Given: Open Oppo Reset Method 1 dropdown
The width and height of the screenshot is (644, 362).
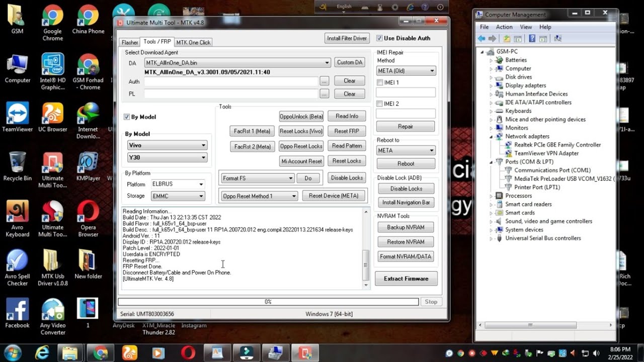Looking at the screenshot, I should point(260,196).
